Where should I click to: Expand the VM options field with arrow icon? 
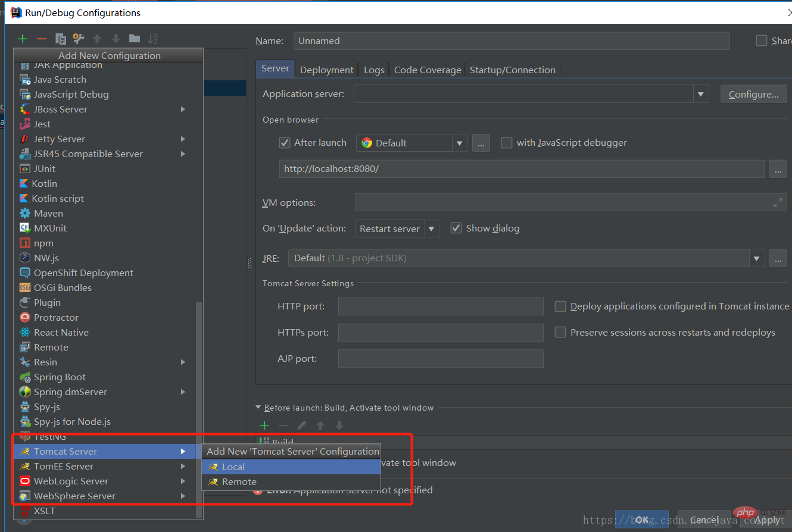coord(778,203)
